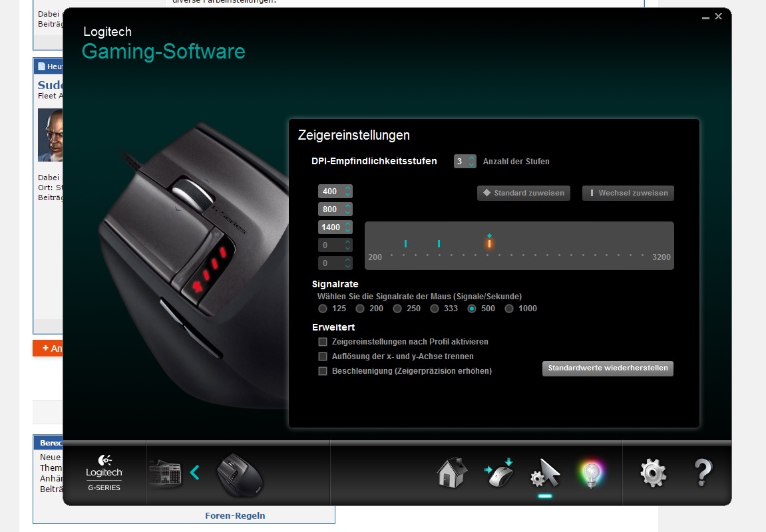Screen dimensions: 766x532
Task: Adjust the 800 DPI level stepper
Action: point(348,209)
